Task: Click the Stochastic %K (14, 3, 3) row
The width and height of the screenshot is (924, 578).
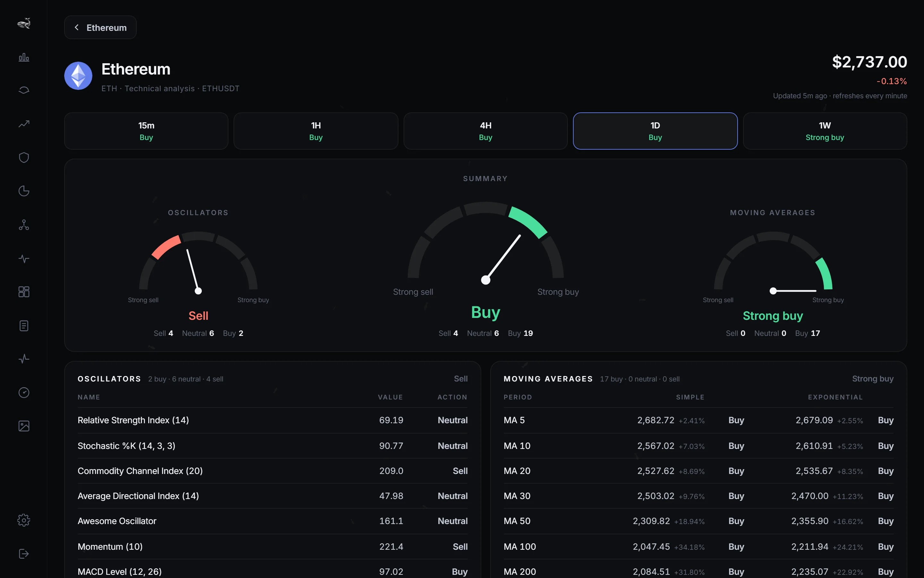Action: tap(273, 446)
